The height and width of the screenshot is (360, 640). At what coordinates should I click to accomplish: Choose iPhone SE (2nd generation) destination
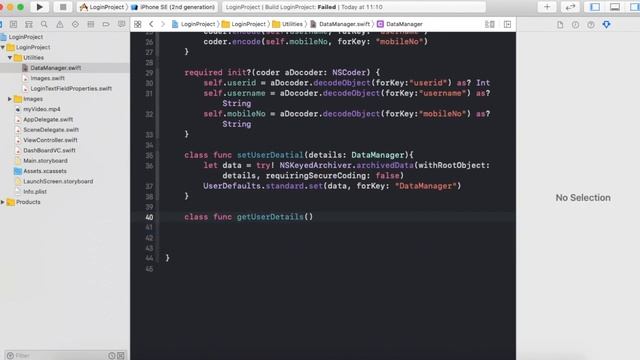(x=174, y=7)
